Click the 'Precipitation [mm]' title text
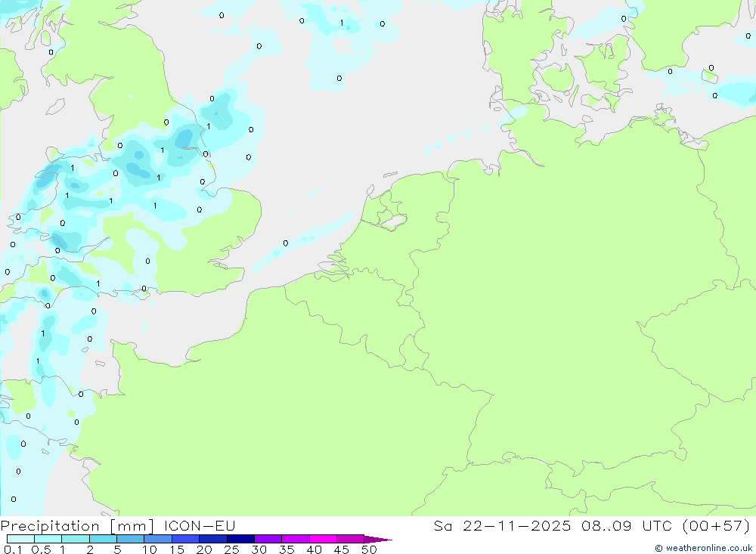The height and width of the screenshot is (554, 756). (77, 526)
